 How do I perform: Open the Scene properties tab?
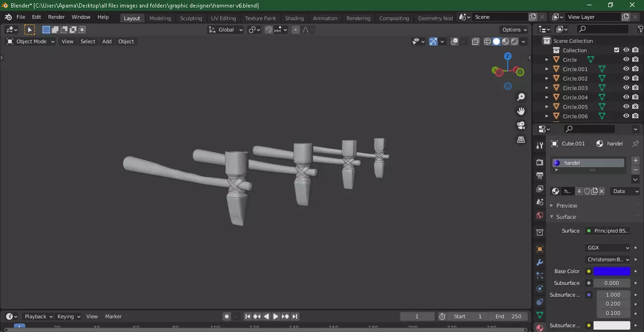point(540,202)
